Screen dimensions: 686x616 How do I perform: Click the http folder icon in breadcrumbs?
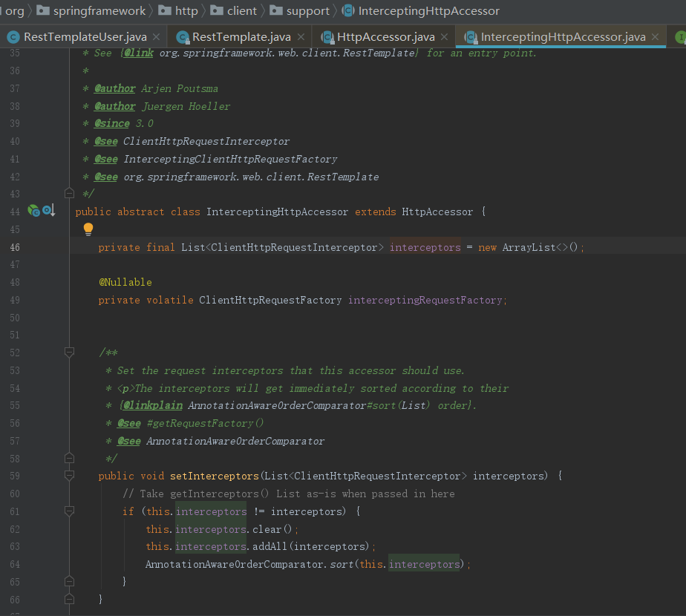coord(165,10)
